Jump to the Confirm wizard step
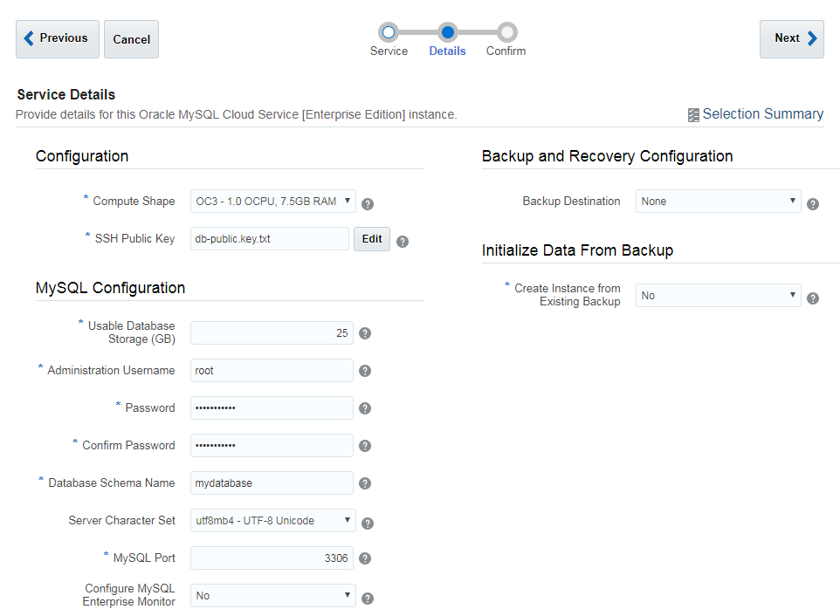The image size is (840, 616). tap(506, 33)
